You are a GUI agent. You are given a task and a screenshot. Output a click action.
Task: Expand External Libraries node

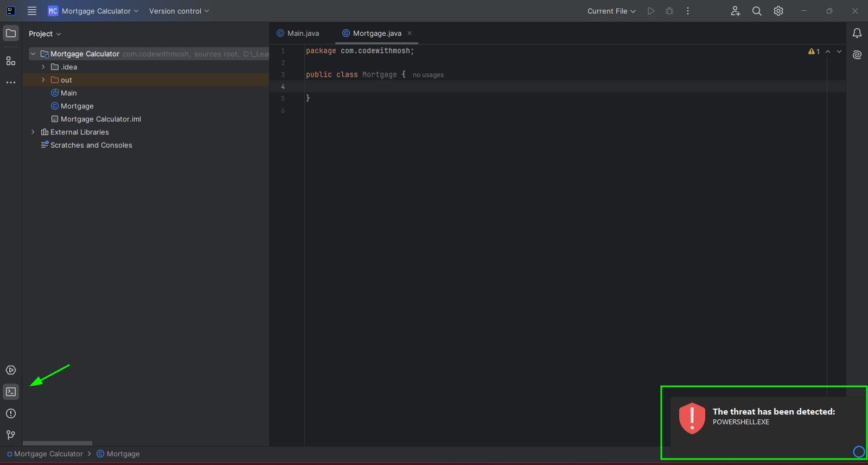coord(33,132)
